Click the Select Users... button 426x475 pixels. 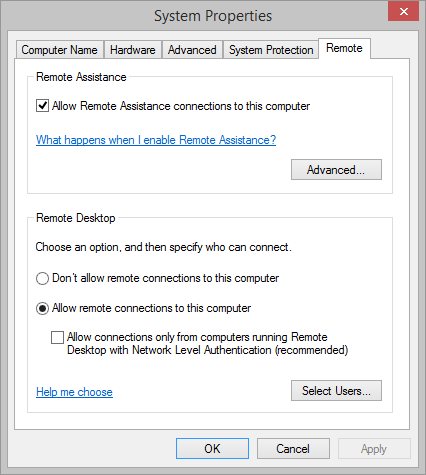point(336,391)
